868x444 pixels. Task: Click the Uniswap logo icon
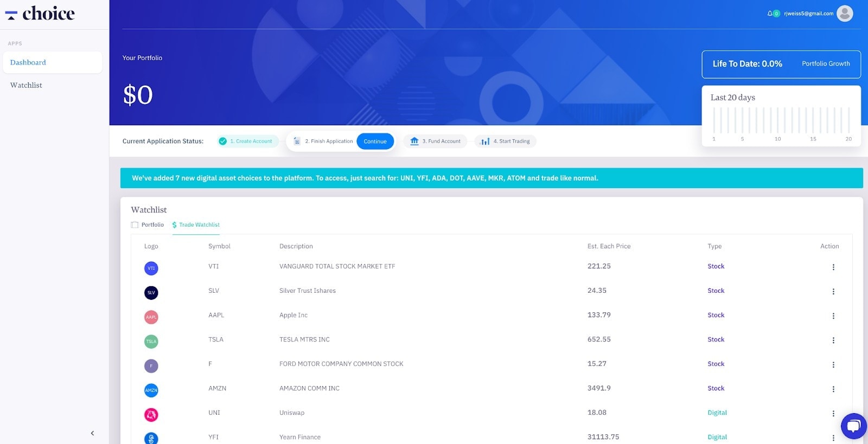(151, 415)
